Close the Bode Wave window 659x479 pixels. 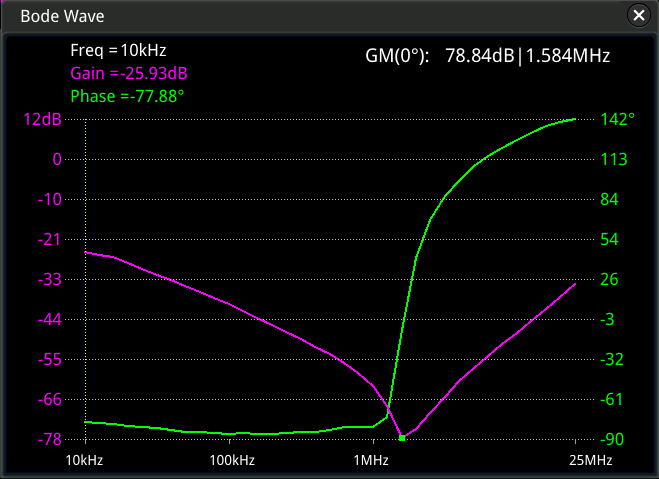638,16
